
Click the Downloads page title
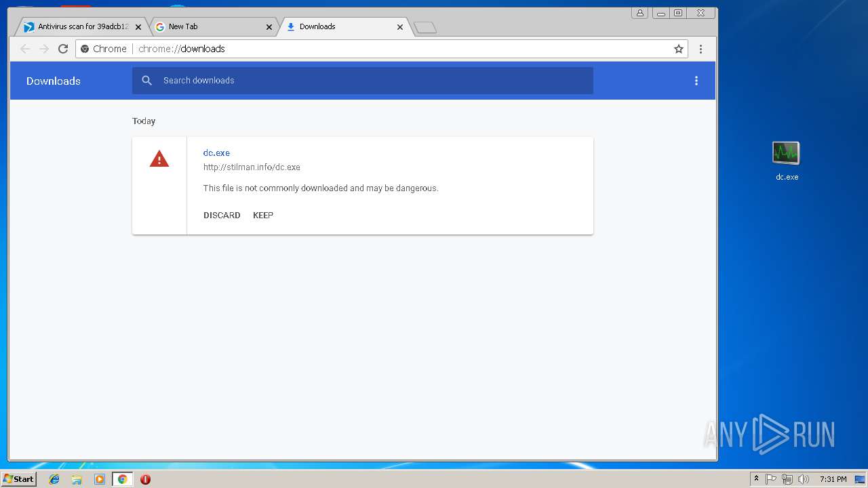click(54, 81)
